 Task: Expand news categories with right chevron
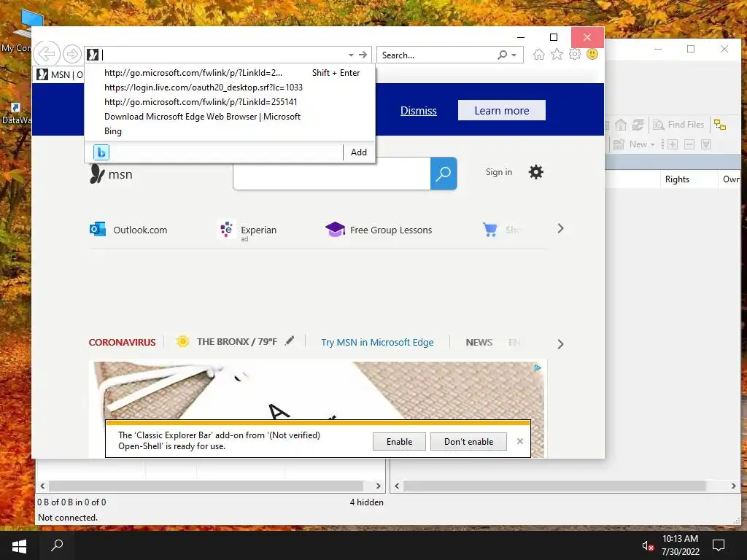point(560,344)
